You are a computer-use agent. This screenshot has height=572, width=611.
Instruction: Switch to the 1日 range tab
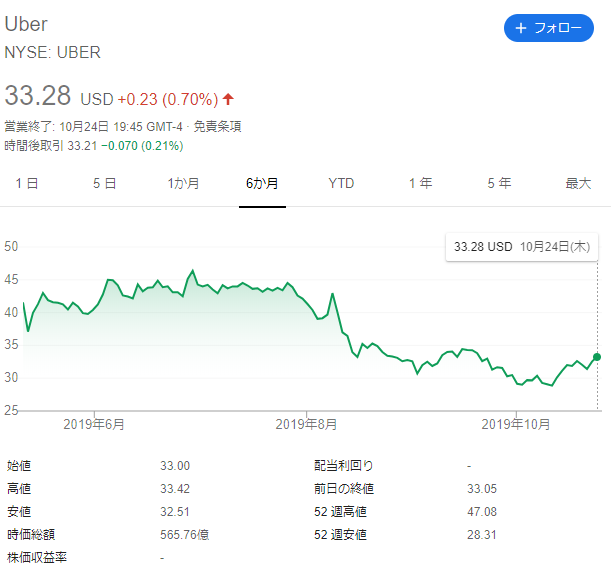(27, 183)
